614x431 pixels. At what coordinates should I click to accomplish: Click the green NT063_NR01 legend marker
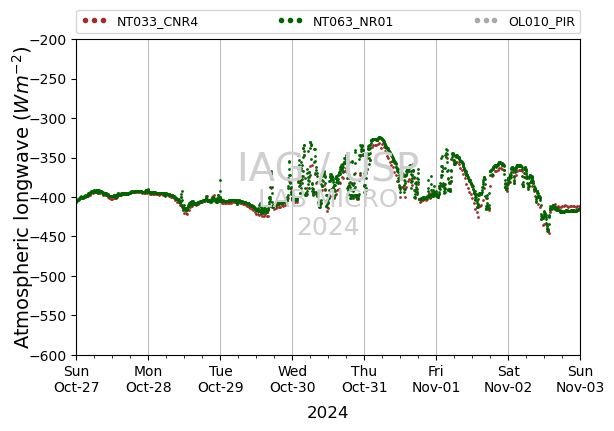(x=290, y=21)
